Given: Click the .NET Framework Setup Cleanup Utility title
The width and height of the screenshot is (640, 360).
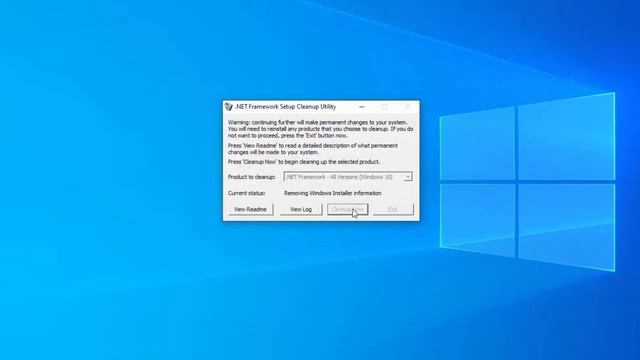Looking at the screenshot, I should click(285, 107).
